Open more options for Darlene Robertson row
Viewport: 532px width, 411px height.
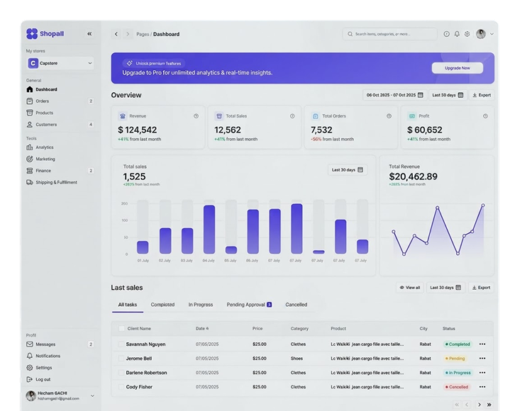[x=482, y=373]
